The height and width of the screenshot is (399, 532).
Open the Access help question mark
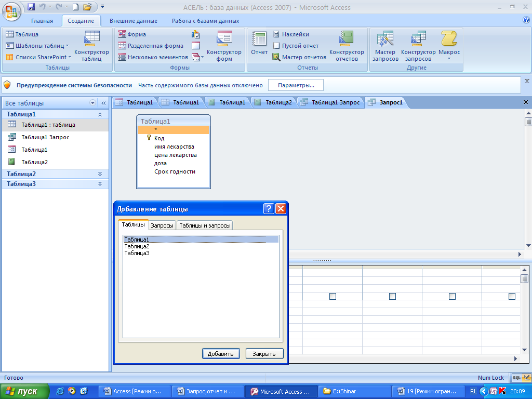[x=526, y=20]
